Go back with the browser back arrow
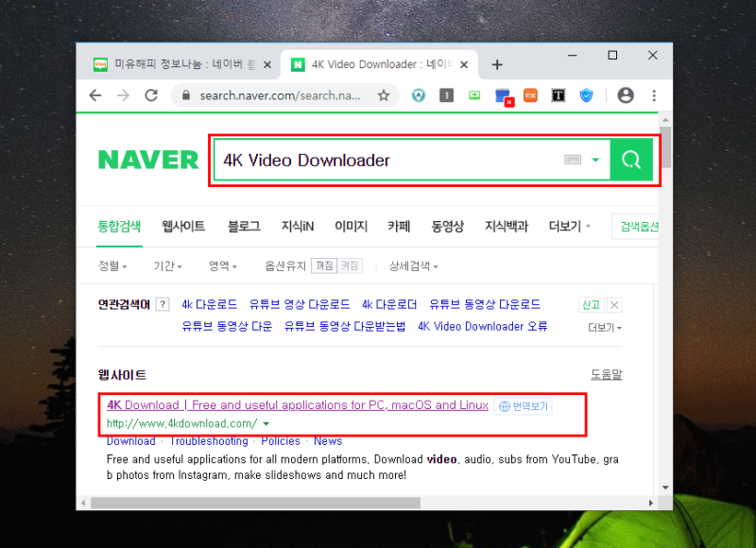The height and width of the screenshot is (548, 756). point(95,95)
